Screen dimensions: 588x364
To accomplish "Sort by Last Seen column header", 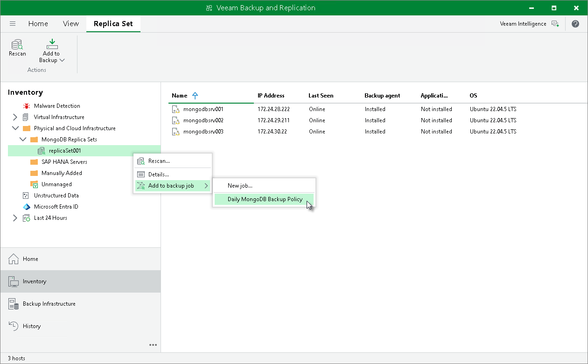I will pyautogui.click(x=321, y=96).
